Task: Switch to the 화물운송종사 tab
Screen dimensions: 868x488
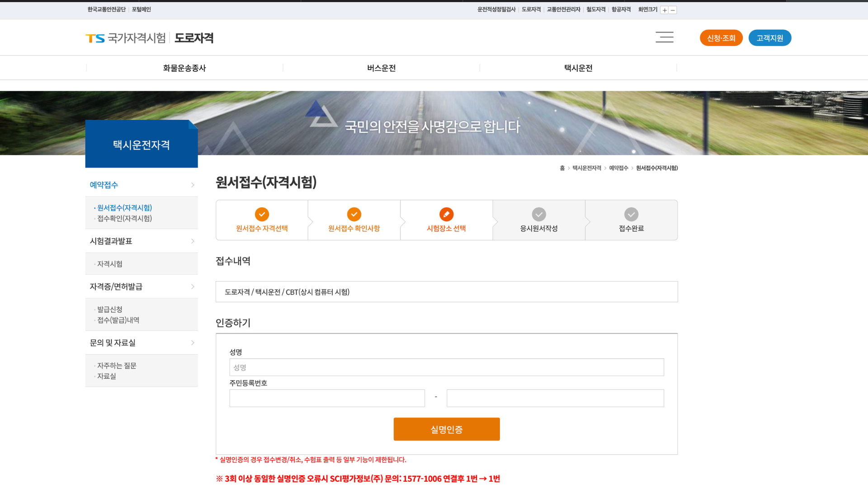Action: tap(184, 68)
